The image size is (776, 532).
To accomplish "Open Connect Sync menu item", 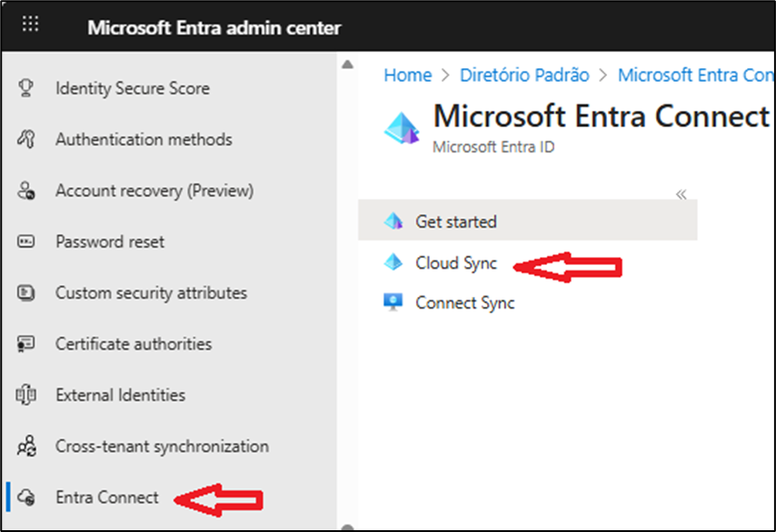I will [x=464, y=303].
